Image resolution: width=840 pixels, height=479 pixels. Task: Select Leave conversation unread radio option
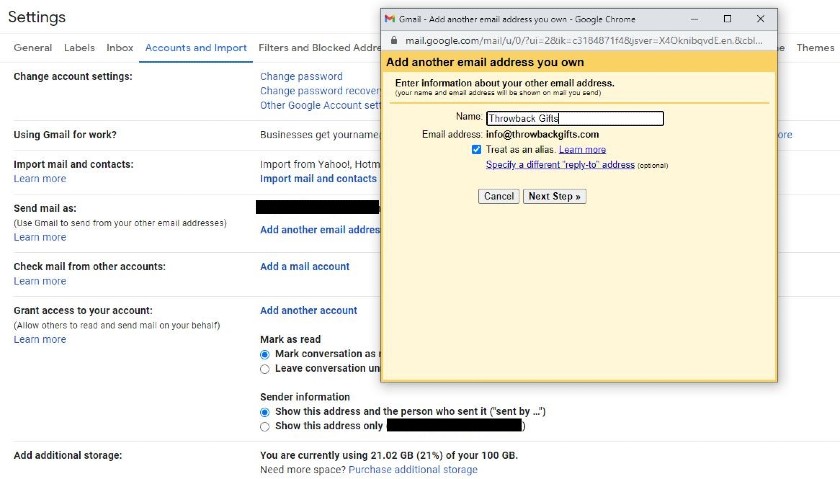[x=265, y=369]
